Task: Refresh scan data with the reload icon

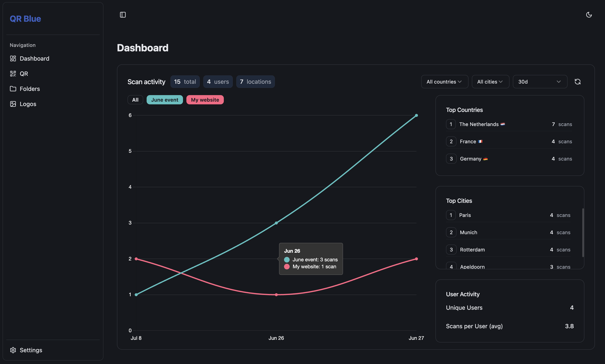Action: click(x=578, y=81)
